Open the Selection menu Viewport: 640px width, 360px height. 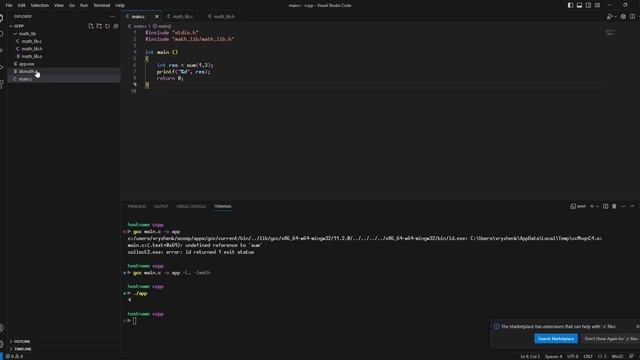pos(40,5)
